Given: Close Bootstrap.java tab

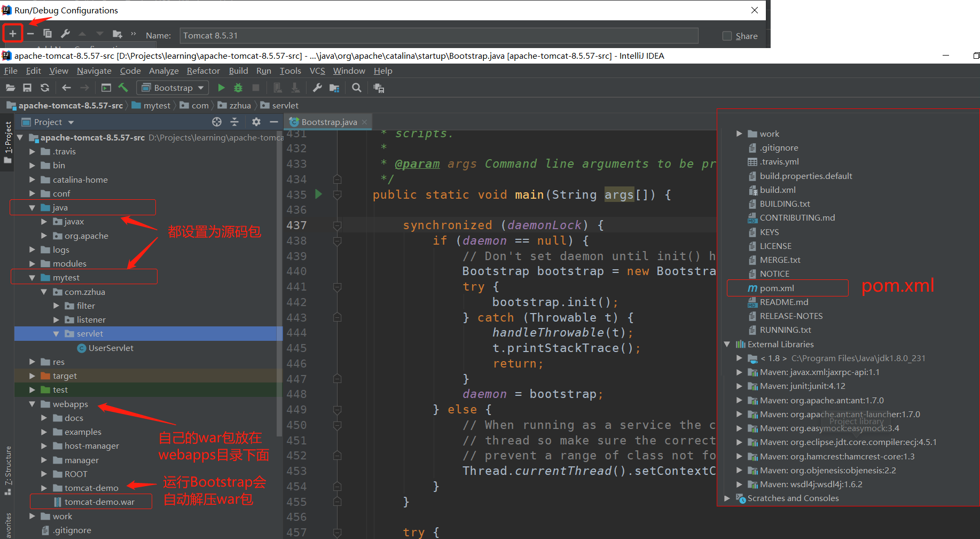Looking at the screenshot, I should (365, 122).
